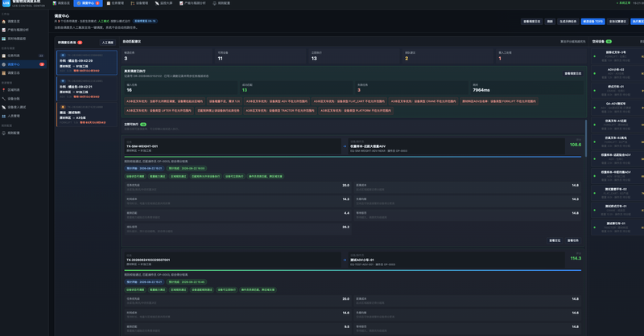Image resolution: width=644 pixels, height=336 pixels.
Task: Click eye icon on first pending task card
Action: coord(63,55)
